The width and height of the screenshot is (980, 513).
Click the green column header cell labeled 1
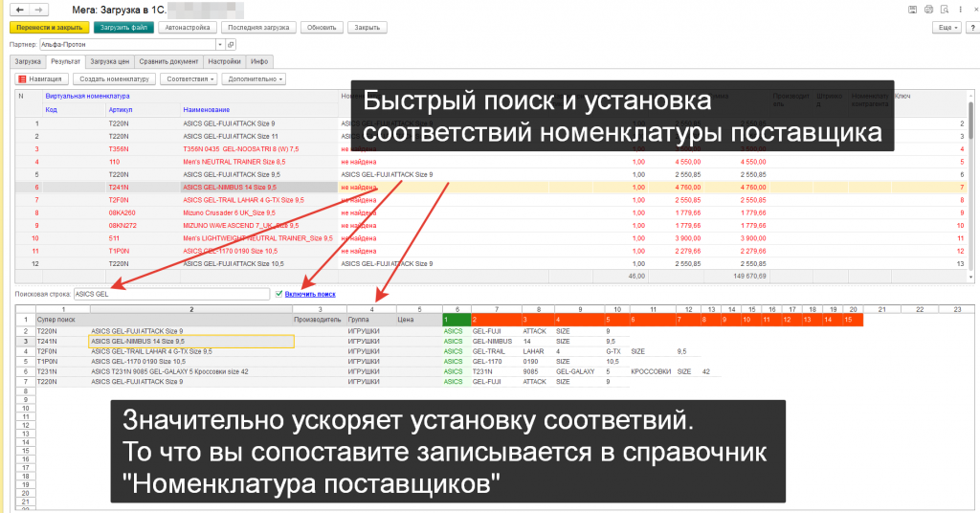[x=457, y=320]
